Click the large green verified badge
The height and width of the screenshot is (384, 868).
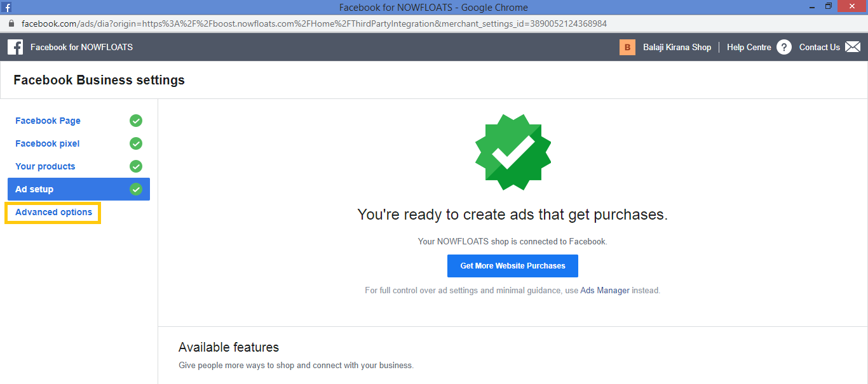[x=513, y=152]
